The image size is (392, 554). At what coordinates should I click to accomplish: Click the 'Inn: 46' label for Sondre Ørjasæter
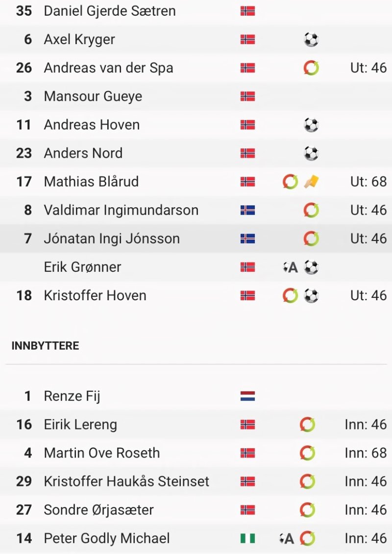pos(366,510)
